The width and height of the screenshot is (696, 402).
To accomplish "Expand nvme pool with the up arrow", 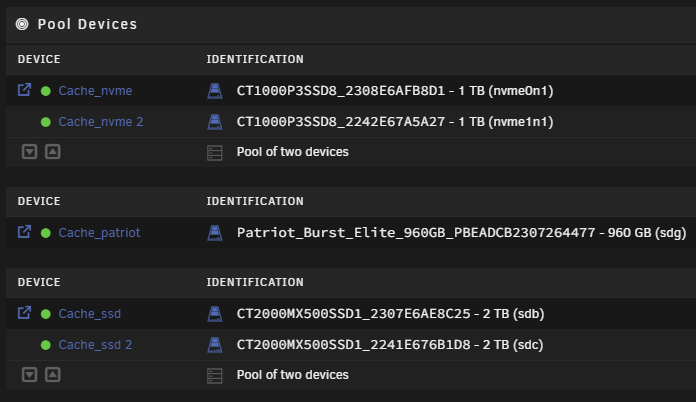I will click(53, 152).
